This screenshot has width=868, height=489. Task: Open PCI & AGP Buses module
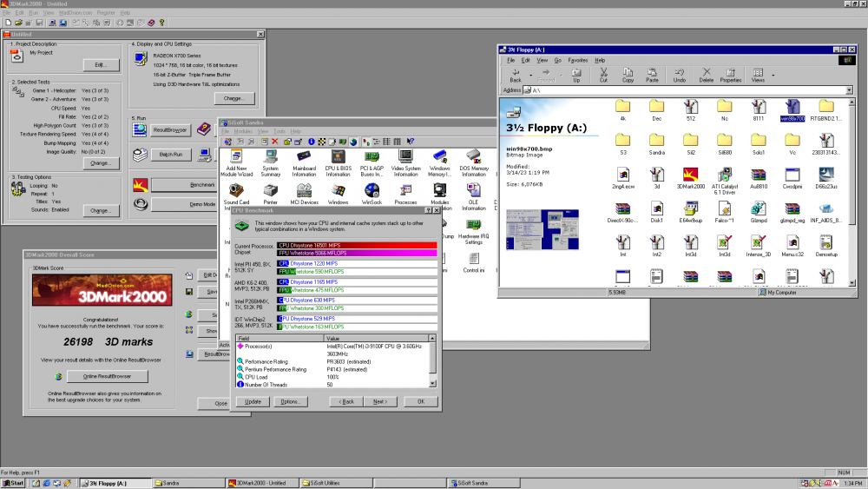372,163
